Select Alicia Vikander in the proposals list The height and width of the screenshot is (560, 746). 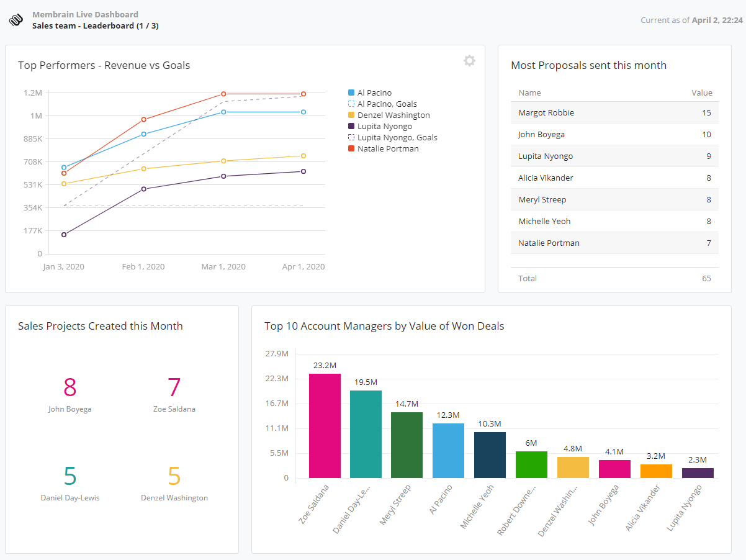546,178
